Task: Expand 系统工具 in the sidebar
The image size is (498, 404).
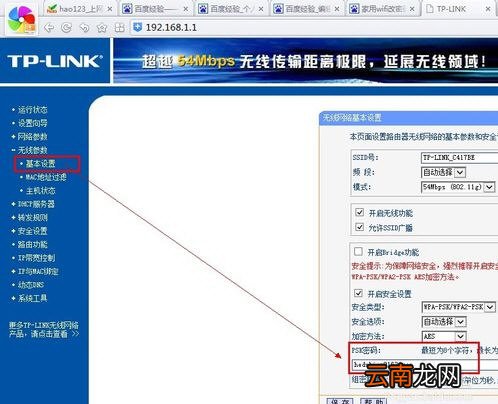Action: (x=32, y=298)
